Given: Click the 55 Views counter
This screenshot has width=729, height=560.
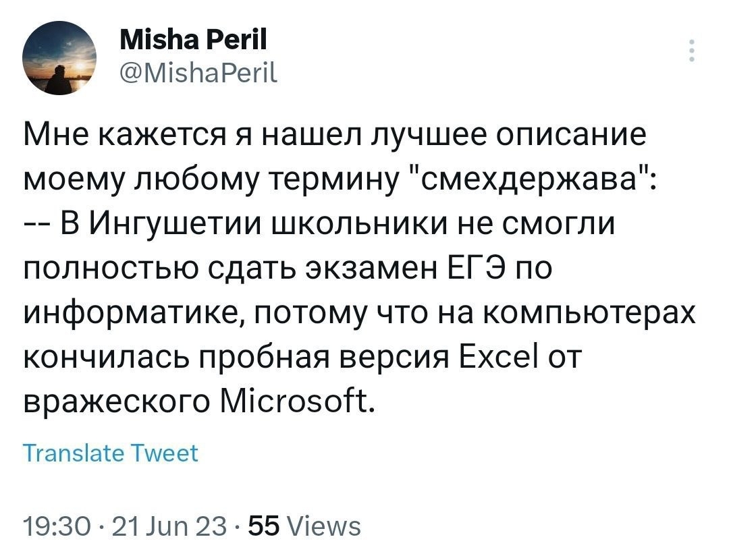Looking at the screenshot, I should coord(305,524).
